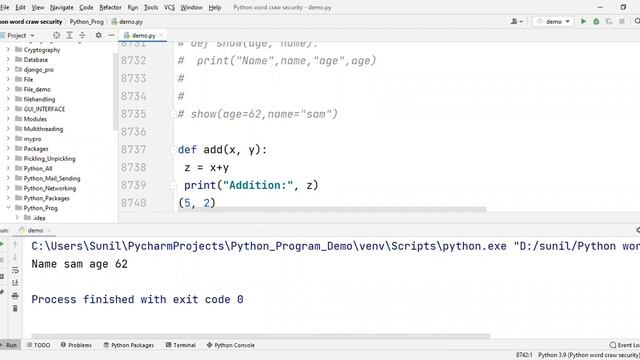
Task: Click the down-arrow icon in the Run panel
Action: [x=15, y=257]
